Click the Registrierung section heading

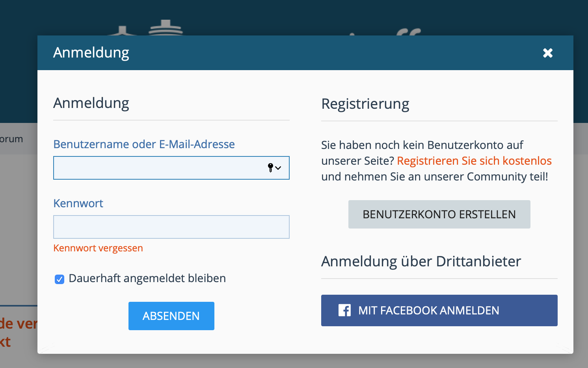point(365,104)
